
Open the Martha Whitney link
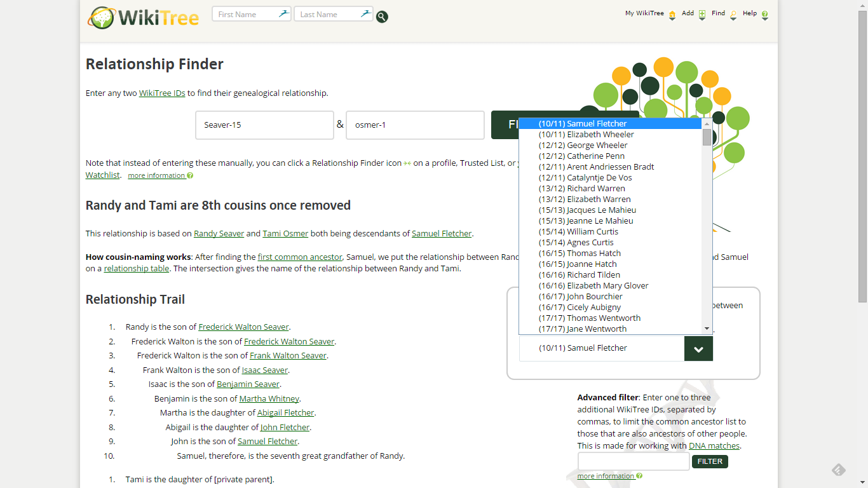point(269,398)
